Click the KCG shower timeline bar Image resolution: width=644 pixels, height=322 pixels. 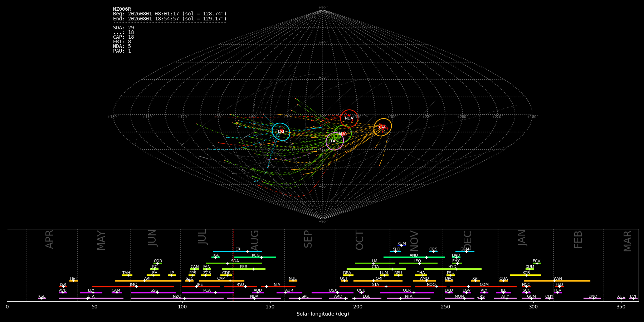coord(255,257)
